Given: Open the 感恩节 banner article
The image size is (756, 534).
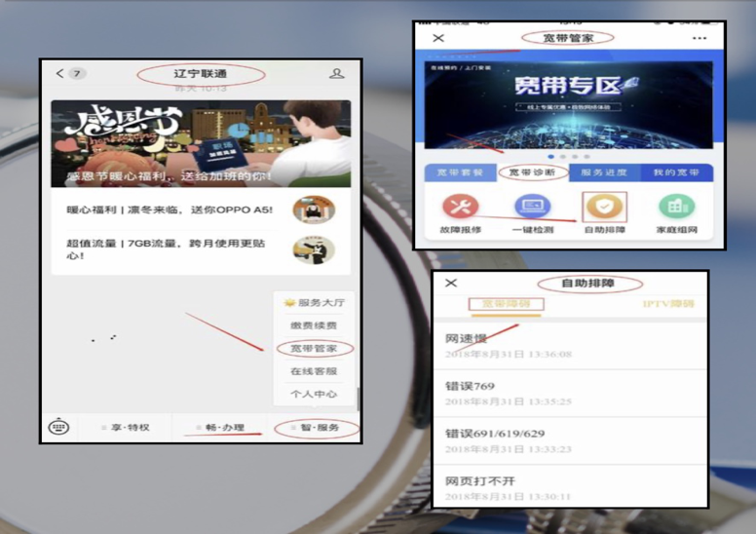Looking at the screenshot, I should pos(201,144).
